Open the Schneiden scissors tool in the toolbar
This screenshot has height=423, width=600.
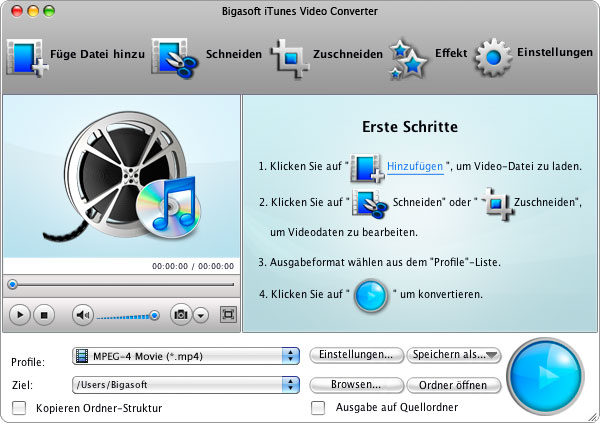(174, 58)
